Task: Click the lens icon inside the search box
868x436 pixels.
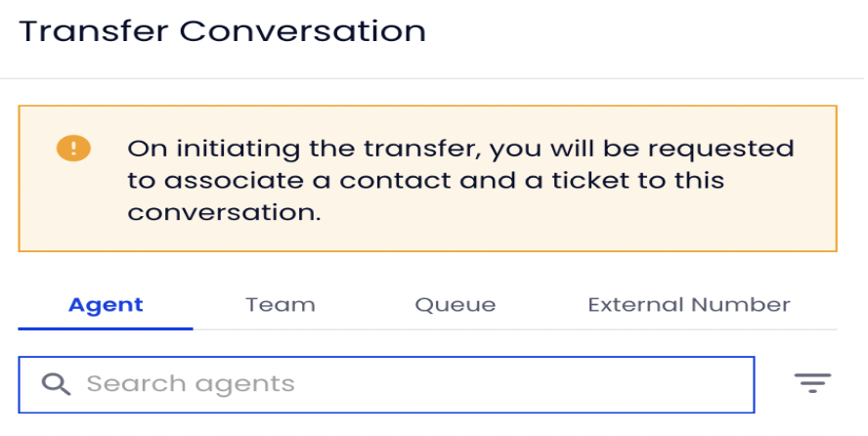Action: coord(56,384)
